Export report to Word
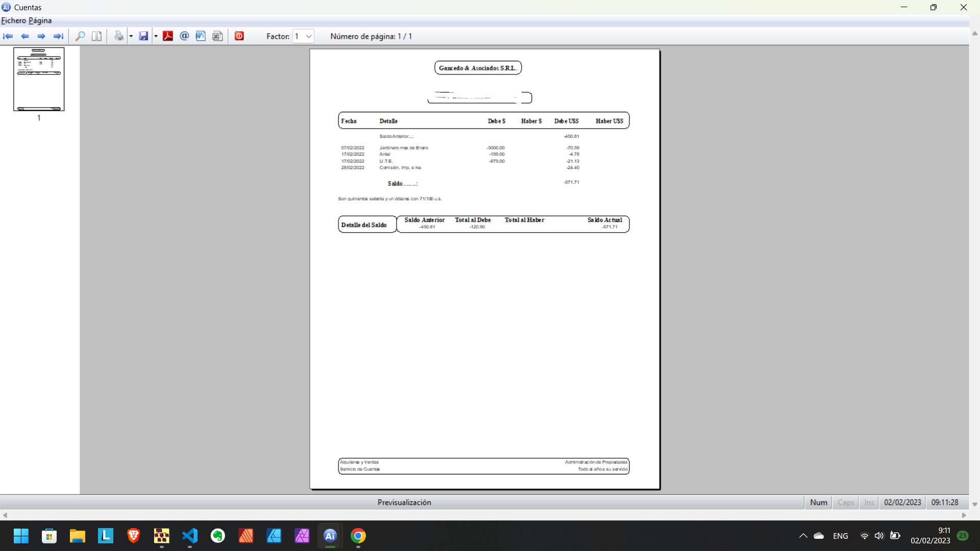This screenshot has height=551, width=980. tap(201, 36)
